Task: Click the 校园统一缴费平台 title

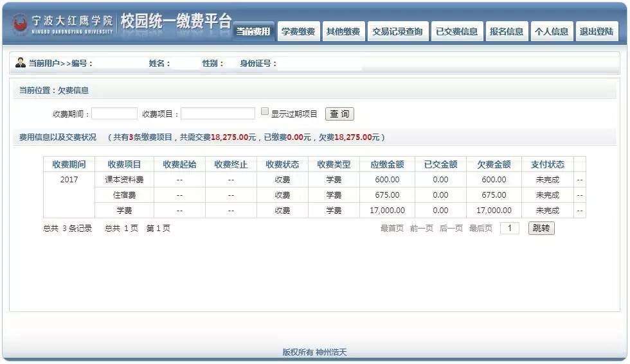Action: coord(176,21)
